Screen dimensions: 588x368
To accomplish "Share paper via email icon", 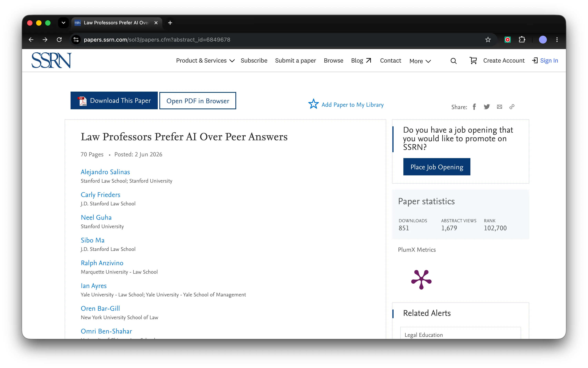I will [x=499, y=107].
